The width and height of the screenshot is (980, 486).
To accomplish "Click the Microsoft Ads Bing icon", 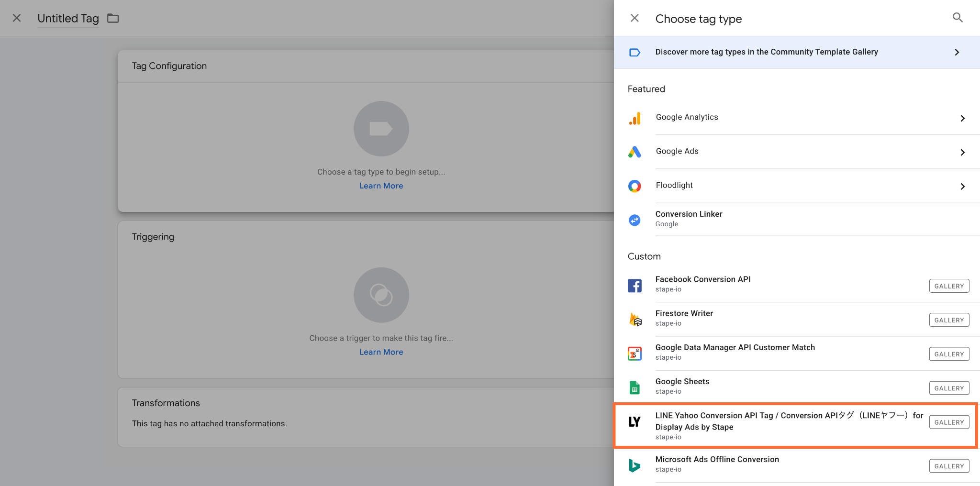I will (635, 465).
